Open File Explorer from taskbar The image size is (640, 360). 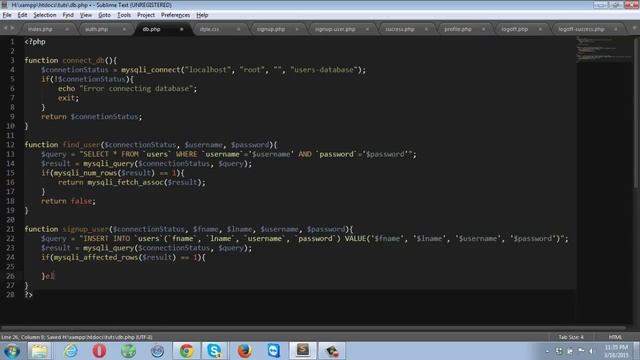pos(40,351)
